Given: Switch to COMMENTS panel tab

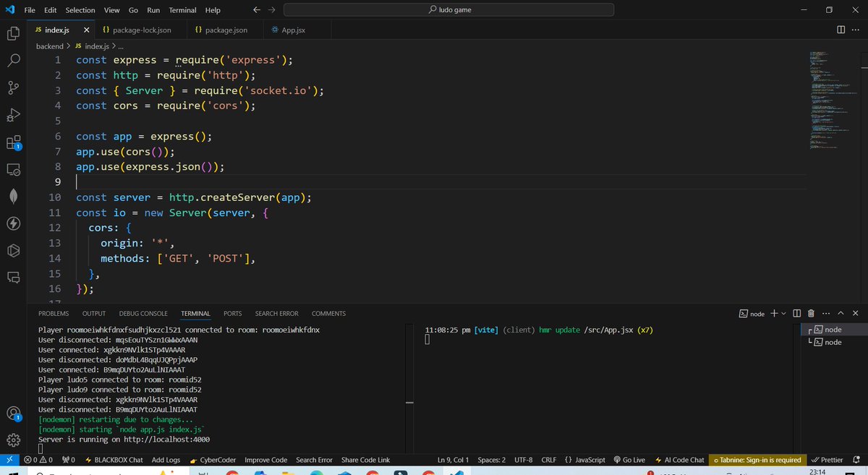Looking at the screenshot, I should point(328,314).
